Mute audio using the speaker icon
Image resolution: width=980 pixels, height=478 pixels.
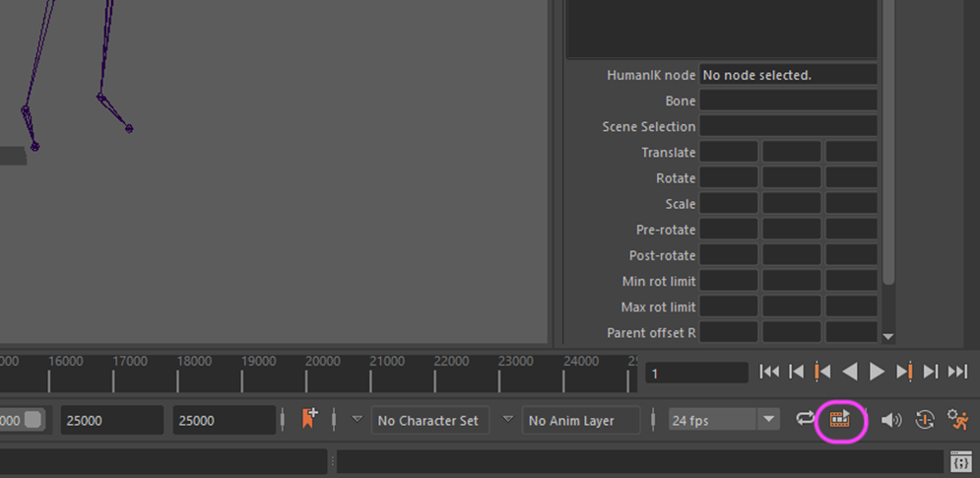click(891, 420)
